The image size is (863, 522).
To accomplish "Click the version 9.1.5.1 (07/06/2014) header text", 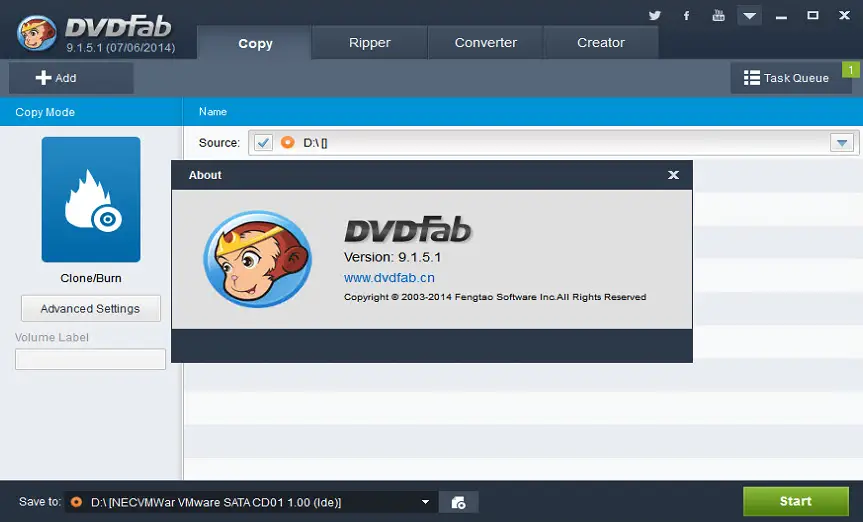I will pos(121,48).
